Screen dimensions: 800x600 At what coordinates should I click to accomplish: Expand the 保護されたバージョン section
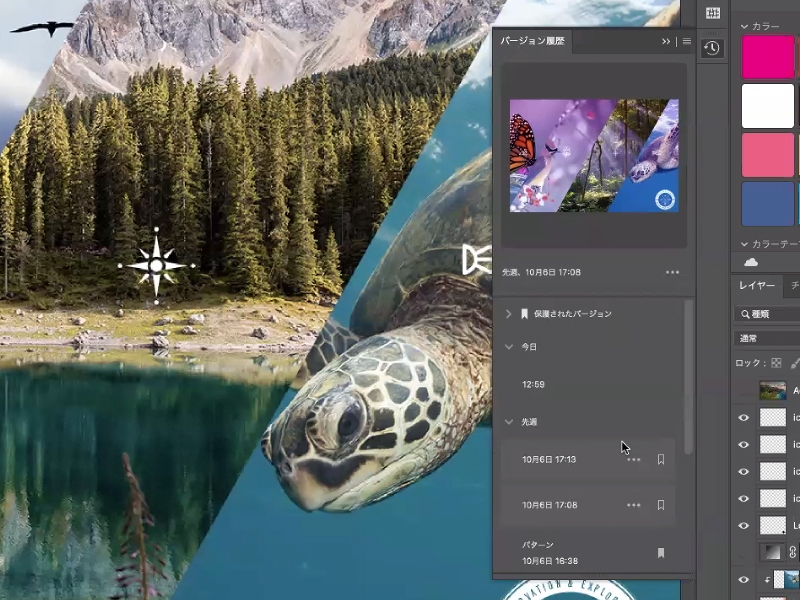(x=508, y=314)
